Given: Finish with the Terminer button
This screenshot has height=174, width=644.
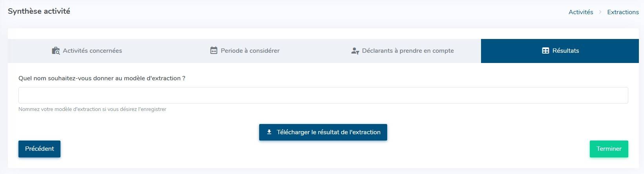Looking at the screenshot, I should [x=609, y=149].
